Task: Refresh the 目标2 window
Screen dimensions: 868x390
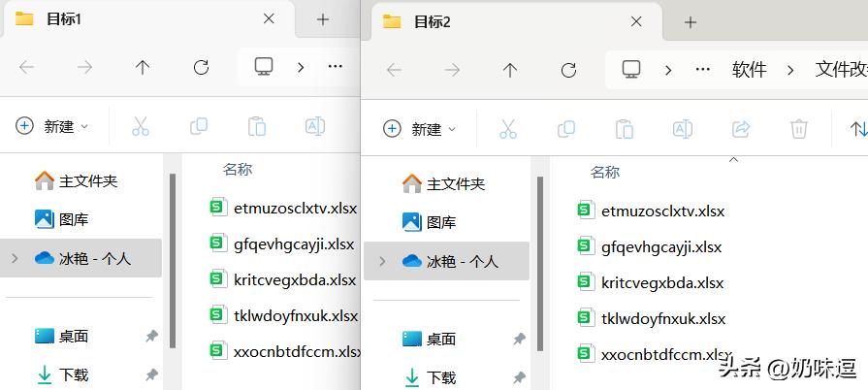Action: [568, 70]
